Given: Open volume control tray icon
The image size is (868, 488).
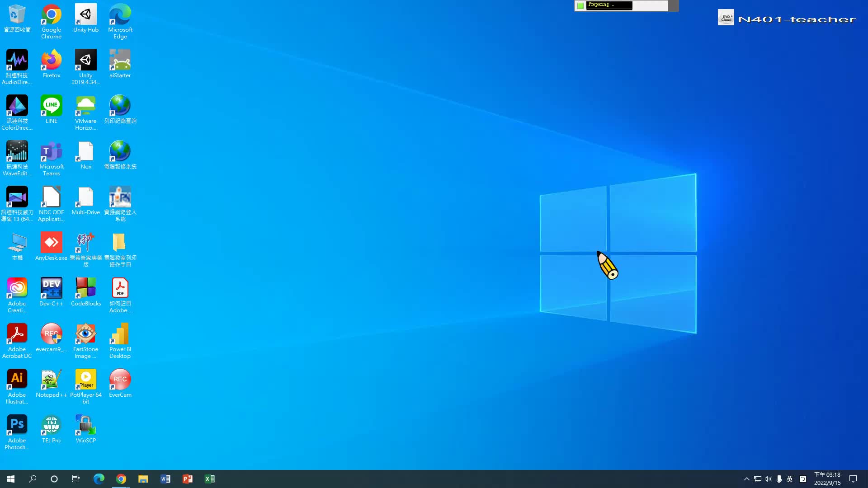Looking at the screenshot, I should tap(768, 479).
